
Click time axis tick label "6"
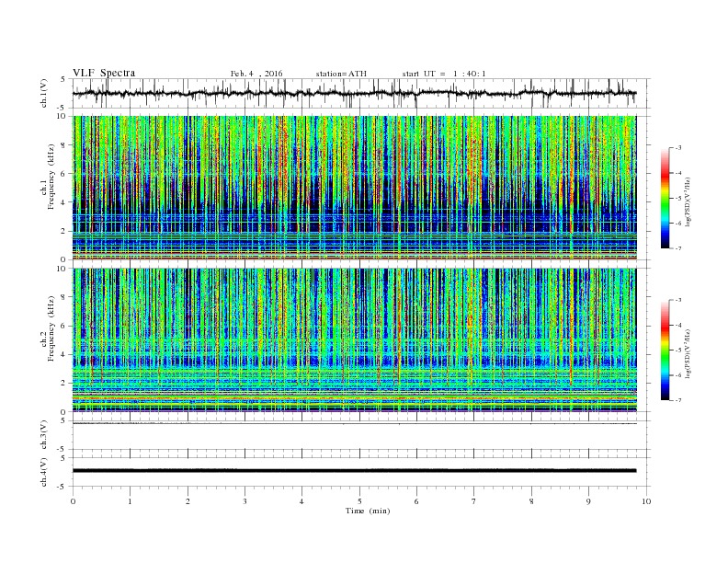[417, 501]
